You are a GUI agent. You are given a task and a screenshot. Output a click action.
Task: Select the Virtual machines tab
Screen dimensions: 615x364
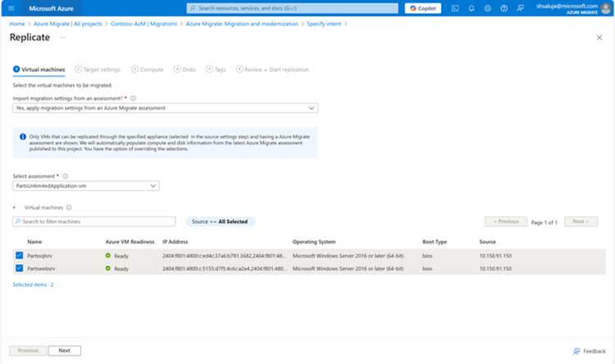tap(39, 70)
